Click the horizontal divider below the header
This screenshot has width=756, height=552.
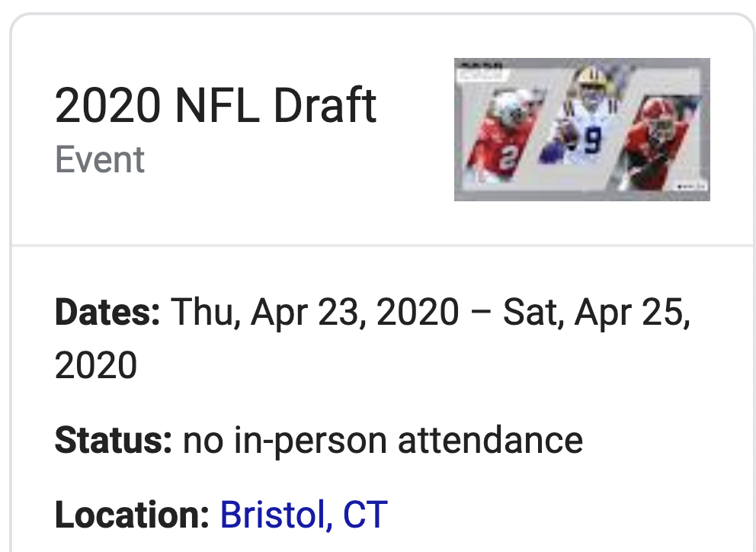point(383,245)
